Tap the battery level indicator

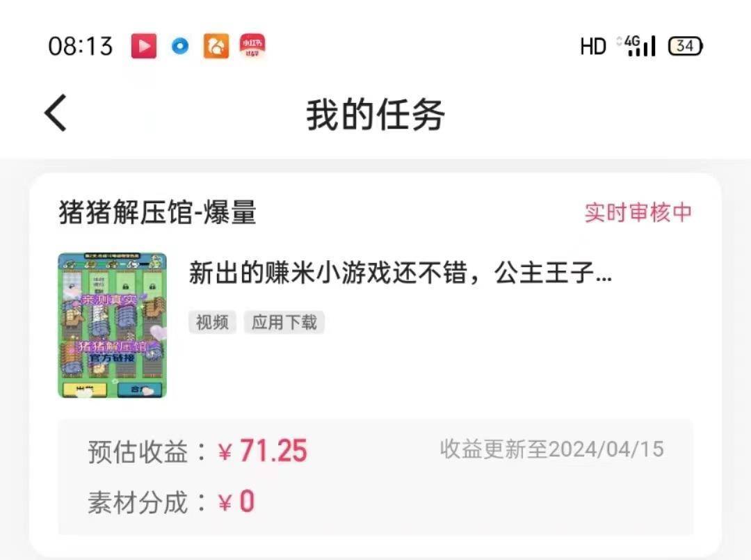tap(686, 46)
